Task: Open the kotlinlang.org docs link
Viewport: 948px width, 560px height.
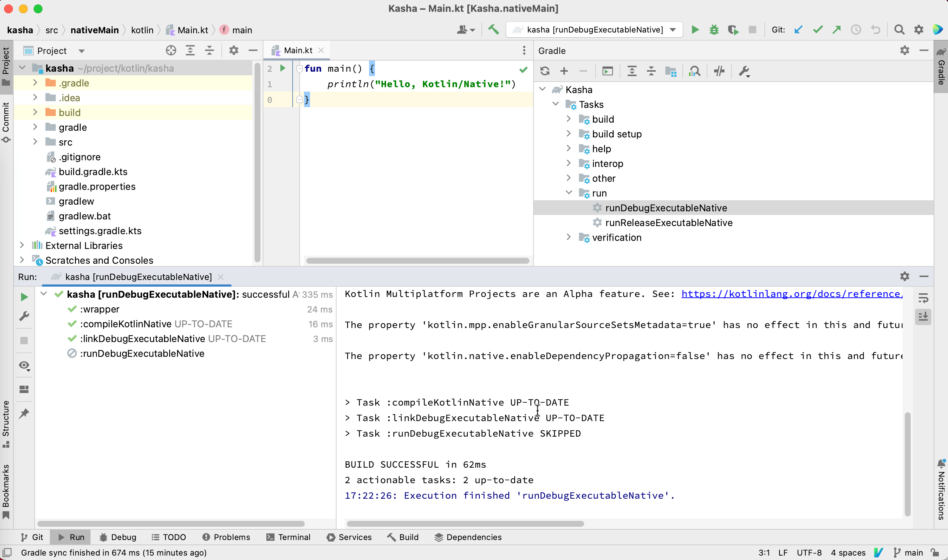Action: pos(792,294)
